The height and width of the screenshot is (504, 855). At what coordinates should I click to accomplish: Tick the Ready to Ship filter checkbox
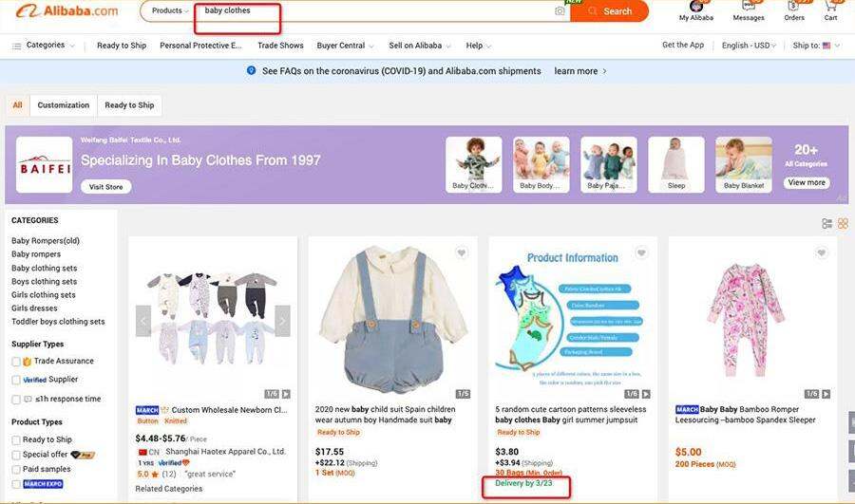point(16,440)
